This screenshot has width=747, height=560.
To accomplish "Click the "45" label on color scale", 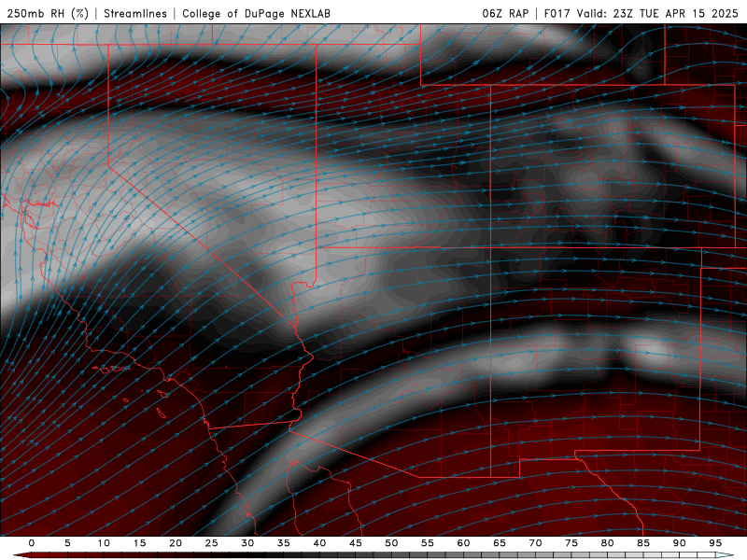I will point(356,543).
